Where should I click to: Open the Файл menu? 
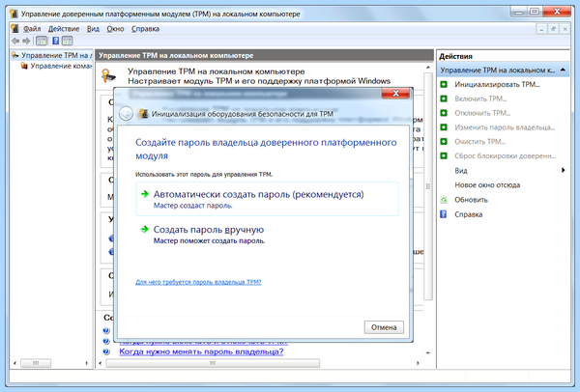(x=32, y=29)
